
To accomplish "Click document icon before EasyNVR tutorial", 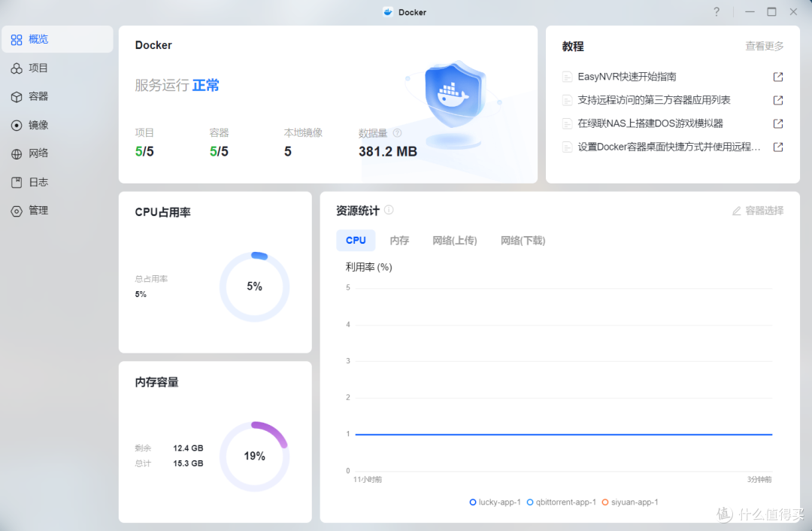I will pos(567,77).
